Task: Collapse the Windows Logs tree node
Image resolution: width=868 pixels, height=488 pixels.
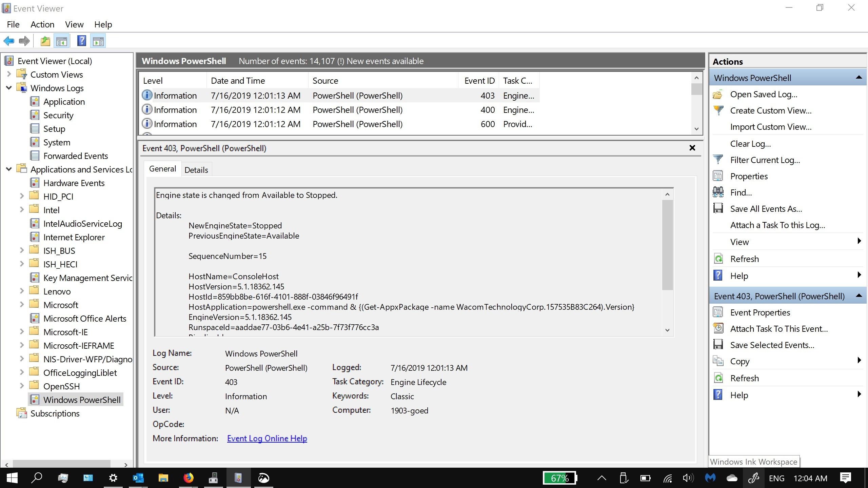Action: coord(9,88)
